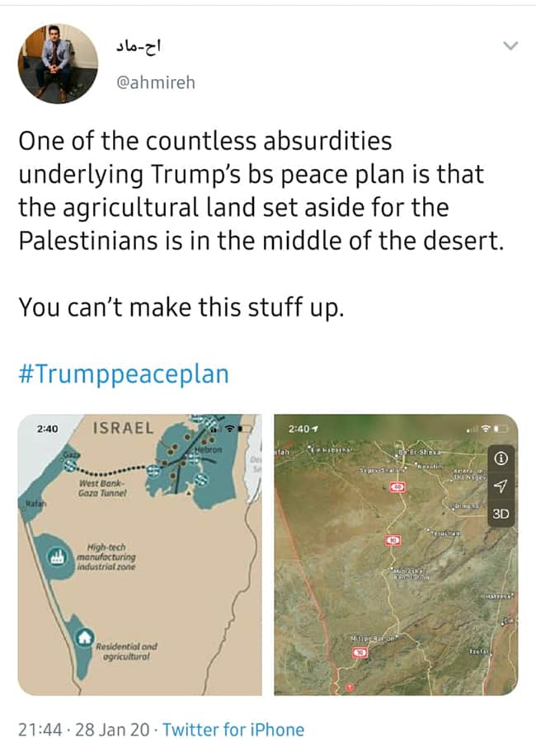This screenshot has width=536, height=756.
Task: Tap the location arrow icon on map
Action: (x=501, y=486)
